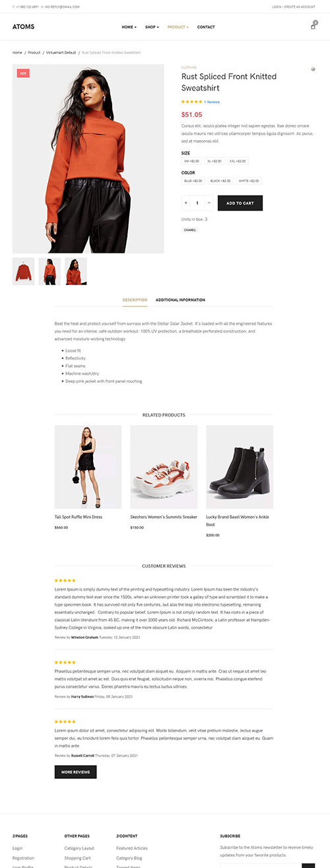The height and width of the screenshot is (868, 330).
Task: Click the minus quantity button
Action: coord(209,203)
